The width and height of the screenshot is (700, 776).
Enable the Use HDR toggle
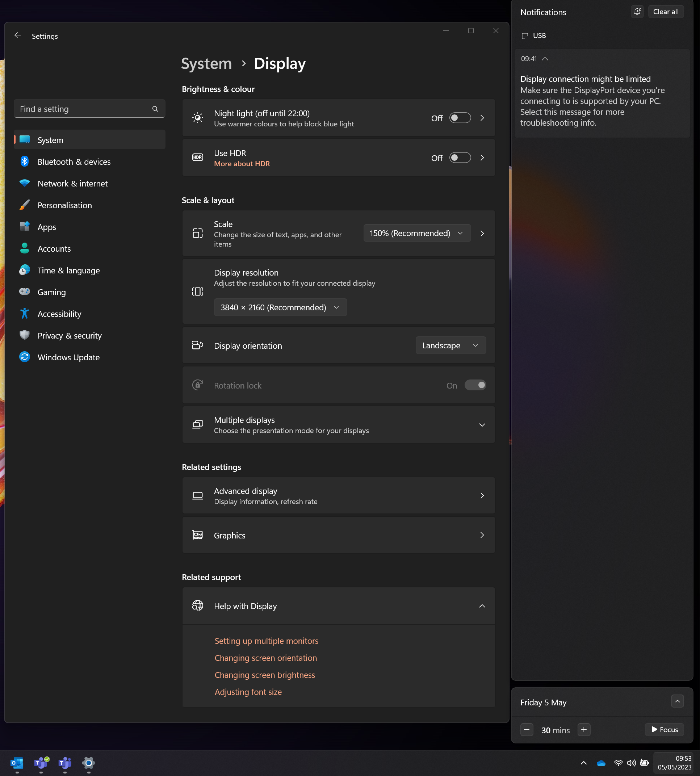(x=460, y=158)
